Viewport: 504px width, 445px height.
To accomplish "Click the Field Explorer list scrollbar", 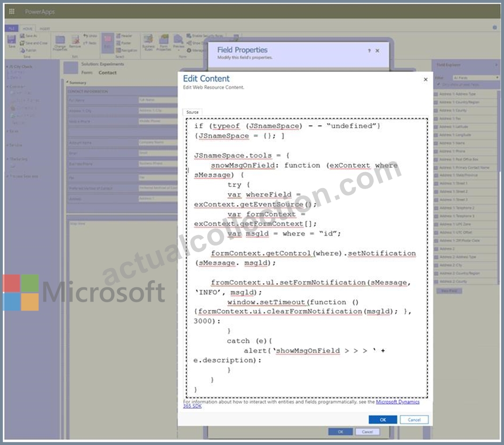I will click(498, 186).
